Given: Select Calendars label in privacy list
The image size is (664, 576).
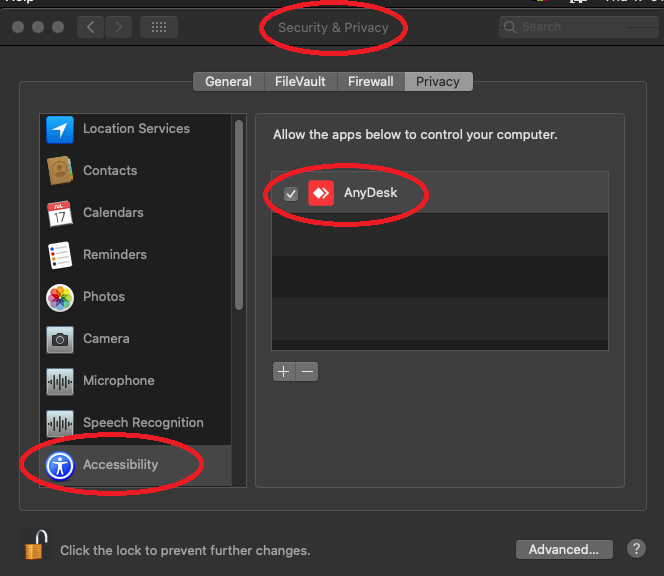Looking at the screenshot, I should tap(113, 212).
